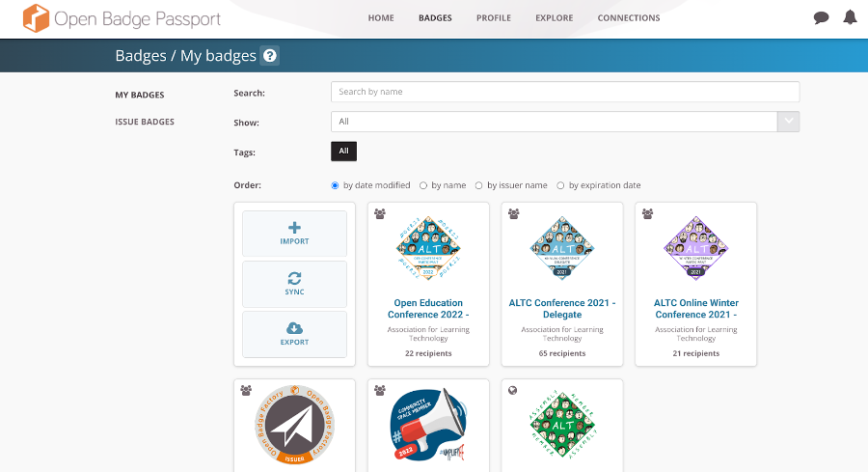Click group icon on megaphone badge card
Viewport: 868px width, 472px height.
coord(380,391)
